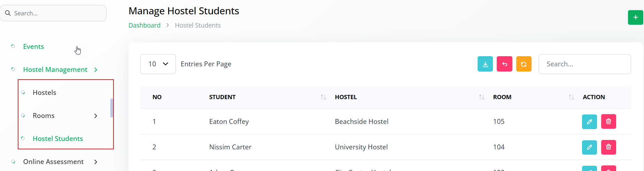Click the orange refresh icon
Viewport: 644px width, 171px height.
(x=524, y=64)
